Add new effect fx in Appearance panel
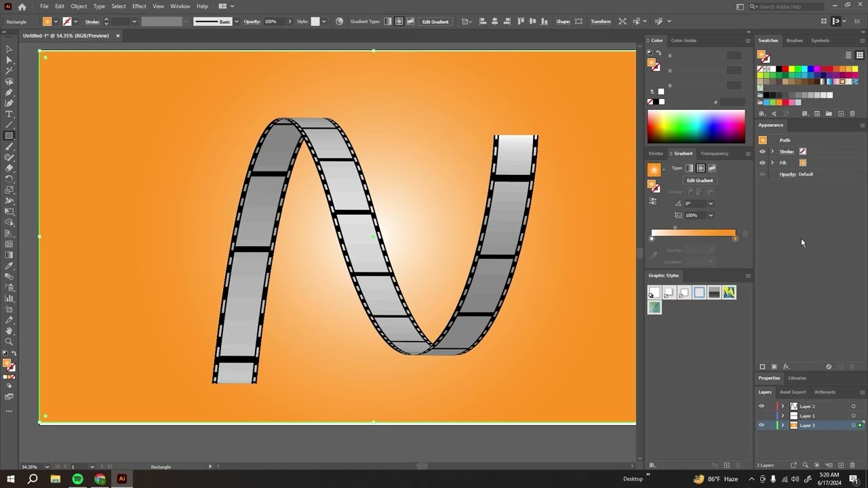The width and height of the screenshot is (868, 488). (x=786, y=367)
